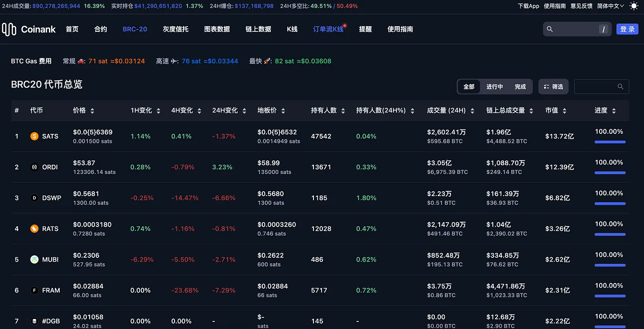The image size is (644, 329).
Task: Click the #DGB coin icon
Action: click(34, 321)
